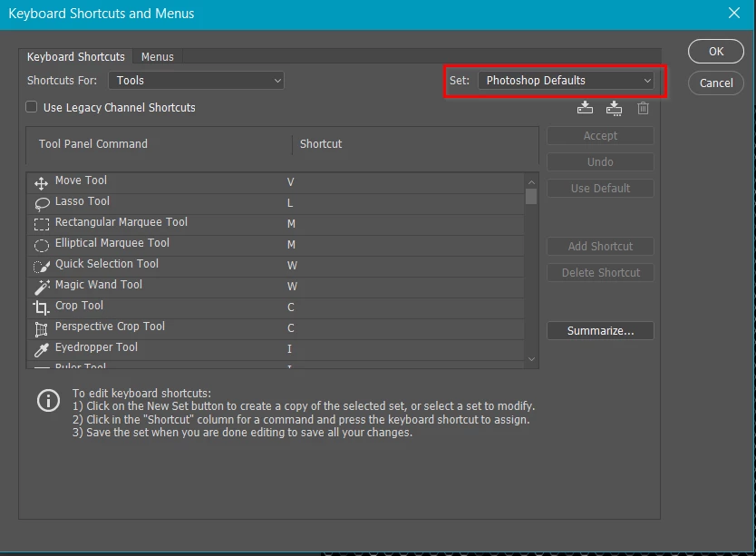The height and width of the screenshot is (556, 756).
Task: Switch to the Menus tab
Action: tap(157, 56)
